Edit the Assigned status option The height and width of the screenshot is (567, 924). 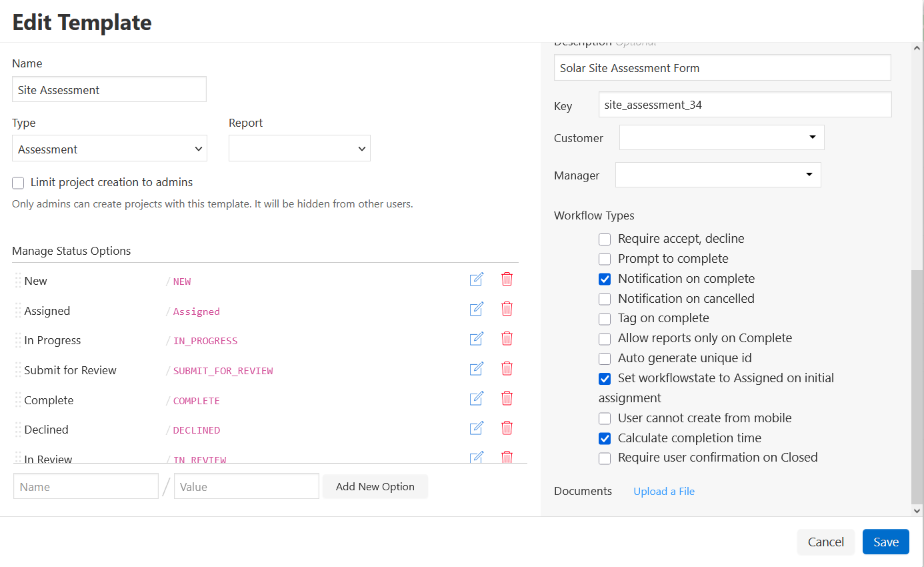[x=477, y=309]
